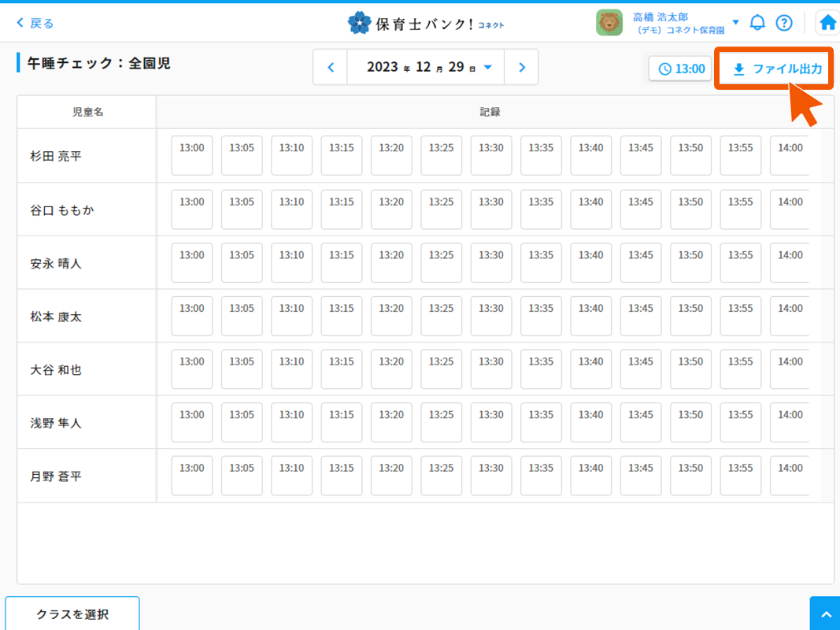Select the 児童名 column header
The image size is (840, 630).
point(87,112)
